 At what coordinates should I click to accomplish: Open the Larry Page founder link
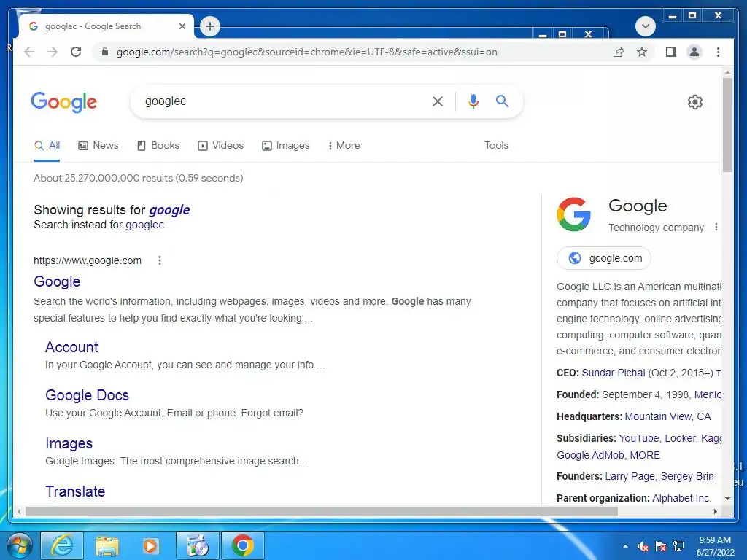click(630, 477)
